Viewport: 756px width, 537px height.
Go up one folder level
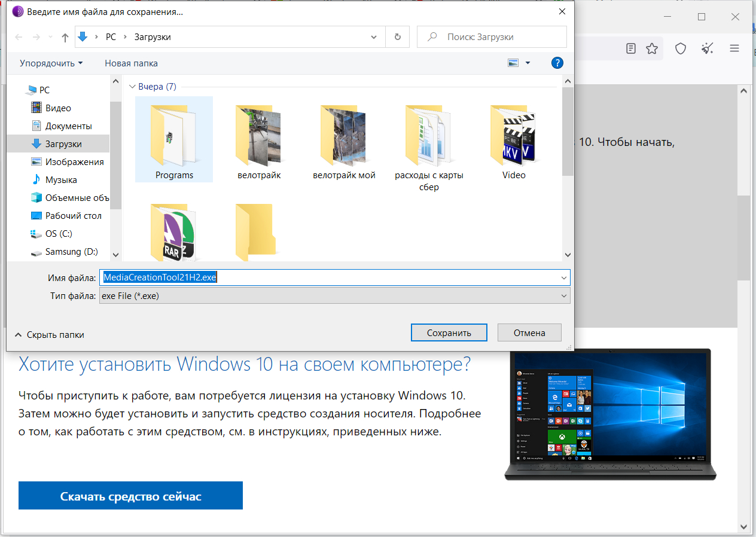coord(65,37)
